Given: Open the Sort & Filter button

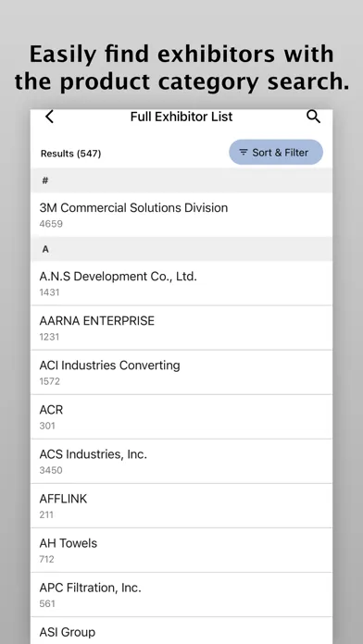Looking at the screenshot, I should coord(276,153).
